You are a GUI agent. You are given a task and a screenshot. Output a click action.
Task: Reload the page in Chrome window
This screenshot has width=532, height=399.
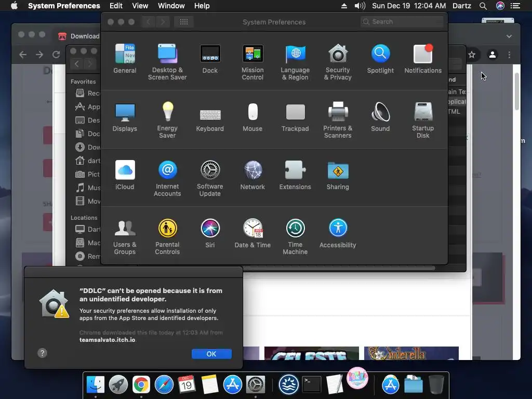(x=56, y=54)
